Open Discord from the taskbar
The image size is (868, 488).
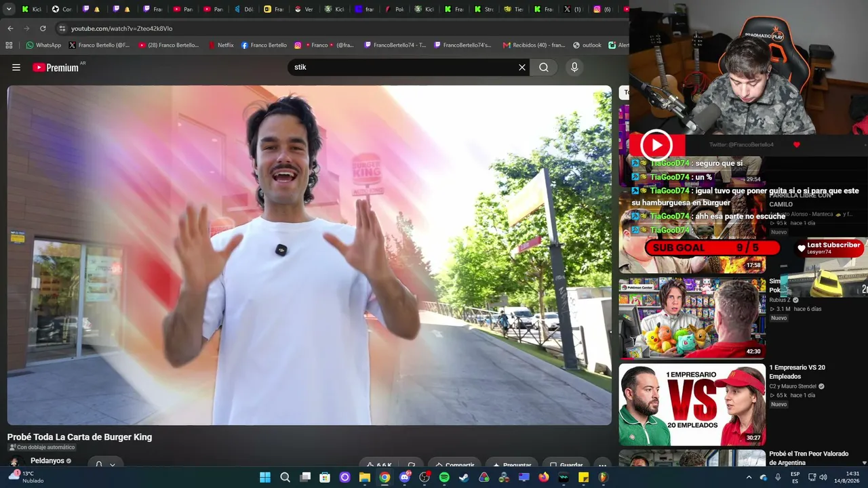[405, 477]
